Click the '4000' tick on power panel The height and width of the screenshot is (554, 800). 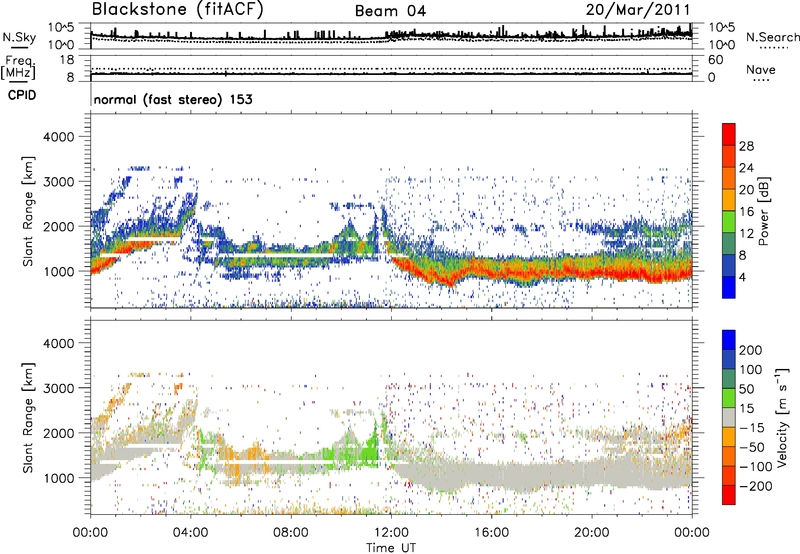(x=58, y=137)
